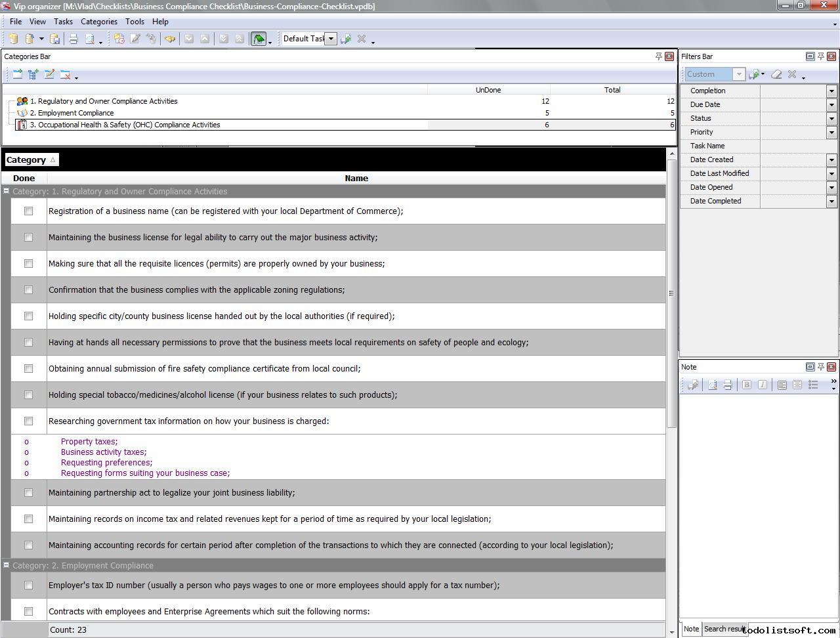Toggle bold formatting in Note panel
The height and width of the screenshot is (638, 840).
click(x=747, y=385)
